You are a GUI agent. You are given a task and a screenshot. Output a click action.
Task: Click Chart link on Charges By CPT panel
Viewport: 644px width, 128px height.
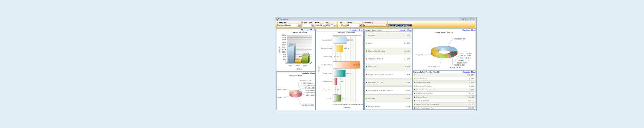[473, 30]
